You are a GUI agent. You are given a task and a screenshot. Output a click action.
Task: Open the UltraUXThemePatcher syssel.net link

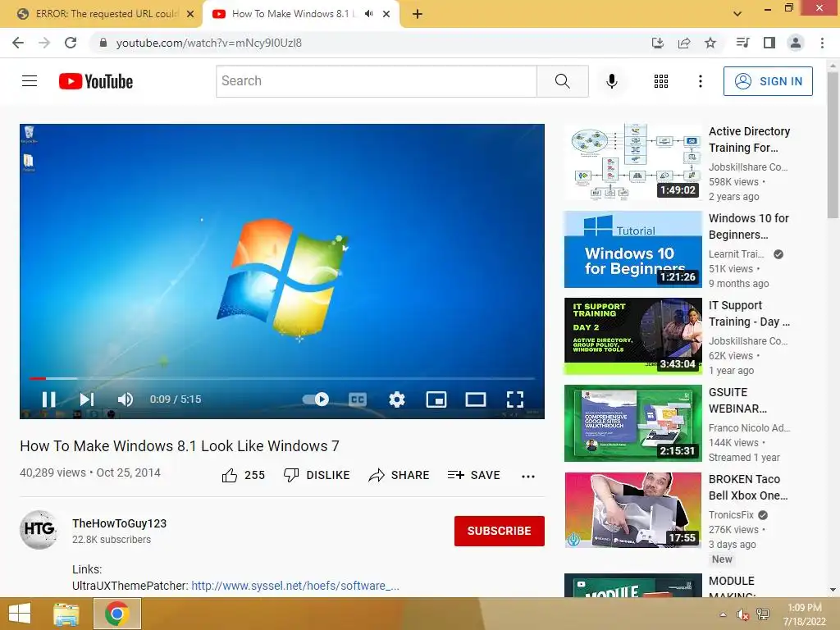click(x=295, y=586)
